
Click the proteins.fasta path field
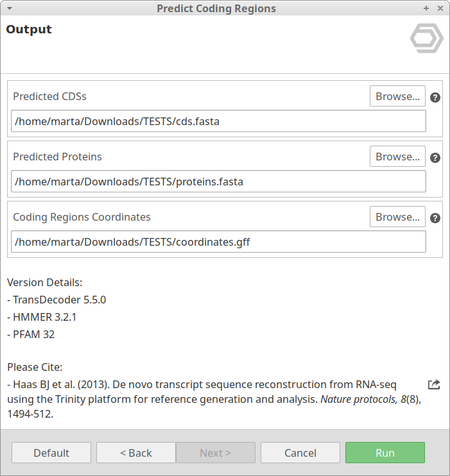pos(218,182)
